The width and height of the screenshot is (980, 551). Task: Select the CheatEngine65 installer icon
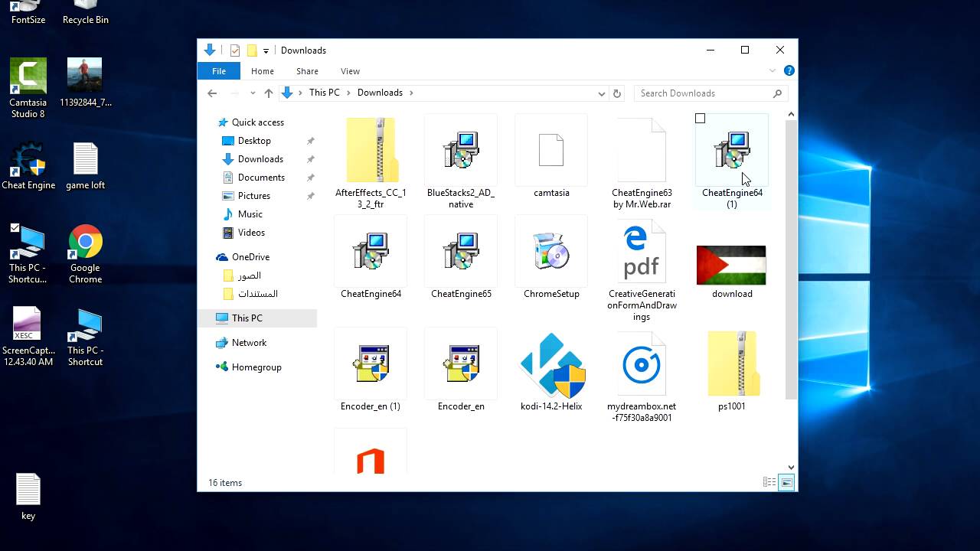coord(461,250)
